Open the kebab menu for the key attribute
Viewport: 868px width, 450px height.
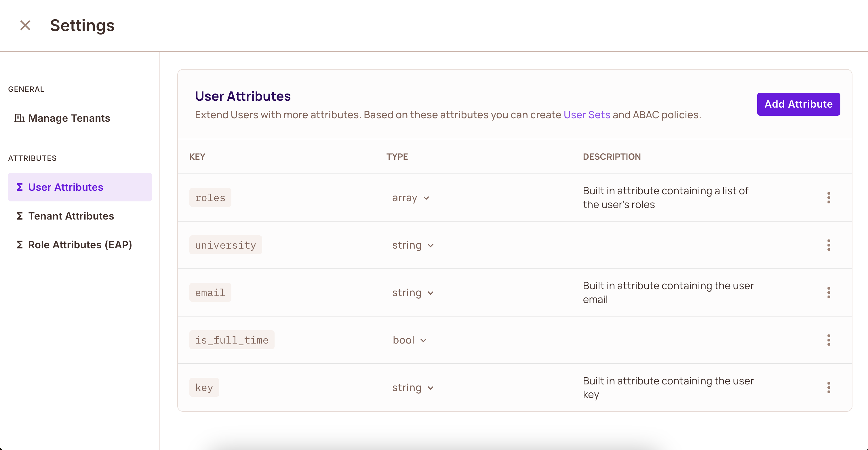829,388
